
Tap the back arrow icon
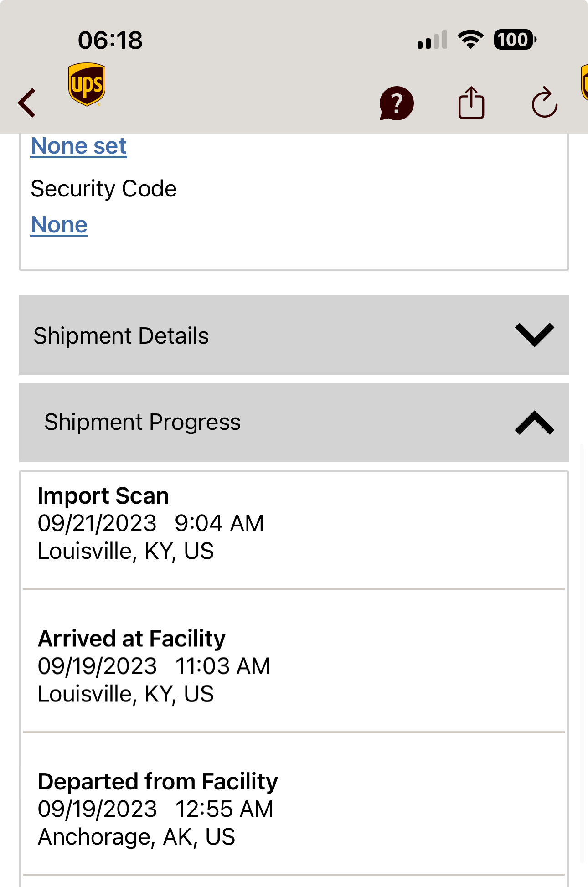[27, 103]
